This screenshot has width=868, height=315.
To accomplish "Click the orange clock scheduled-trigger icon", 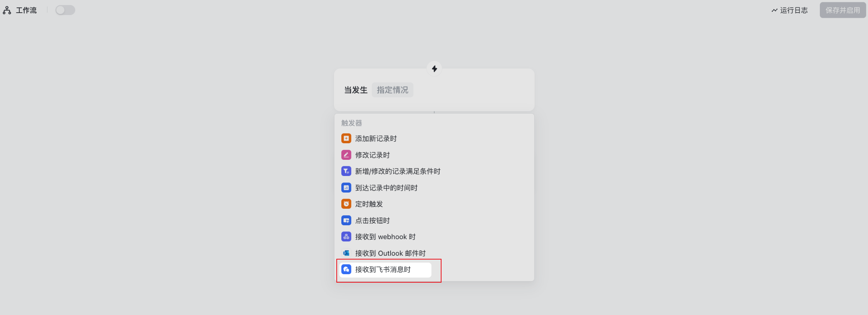I will tap(346, 204).
